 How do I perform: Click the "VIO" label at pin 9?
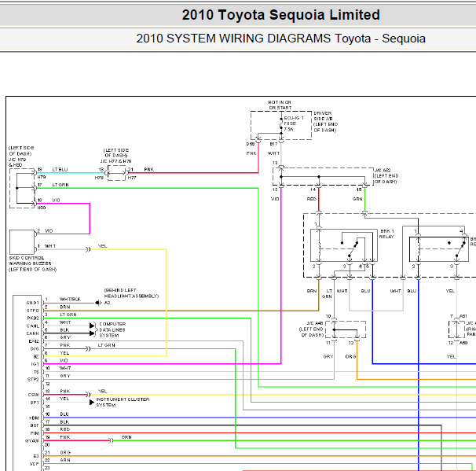click(64, 360)
